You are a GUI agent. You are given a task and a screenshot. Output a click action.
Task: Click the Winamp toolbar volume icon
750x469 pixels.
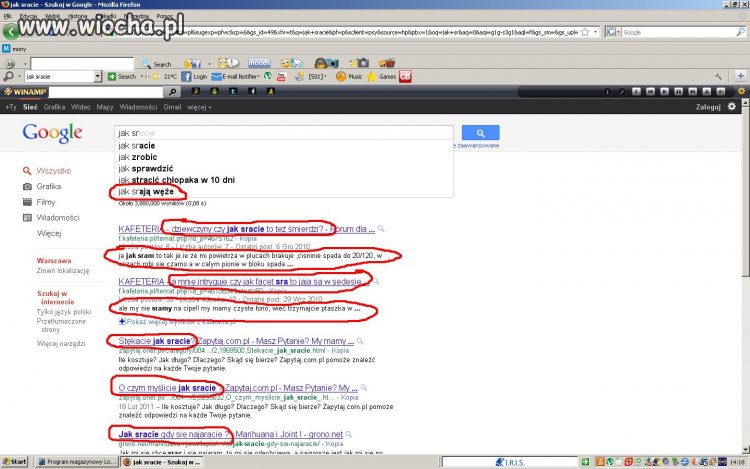[720, 91]
